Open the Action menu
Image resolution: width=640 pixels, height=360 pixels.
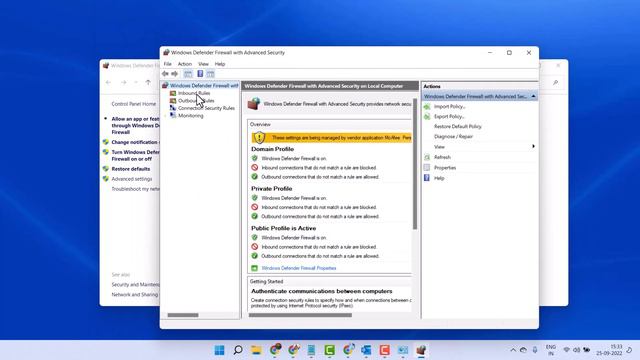184,64
